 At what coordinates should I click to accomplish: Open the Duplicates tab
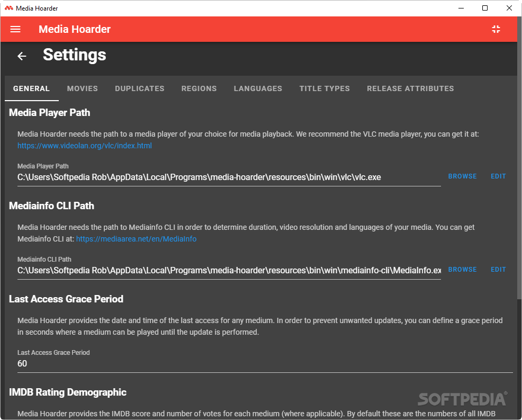click(x=140, y=88)
